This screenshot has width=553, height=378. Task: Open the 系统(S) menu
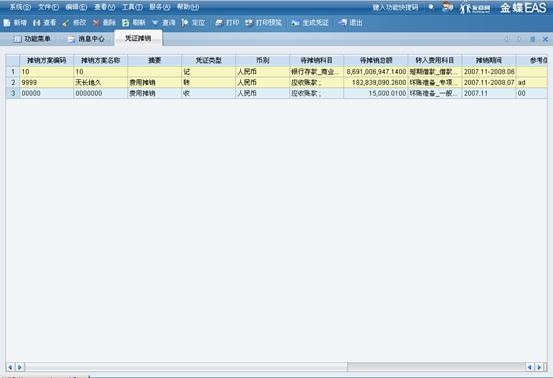click(x=20, y=7)
